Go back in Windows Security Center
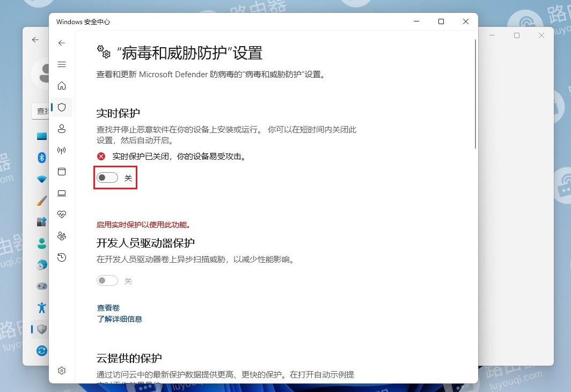This screenshot has height=392, width=571. (62, 43)
